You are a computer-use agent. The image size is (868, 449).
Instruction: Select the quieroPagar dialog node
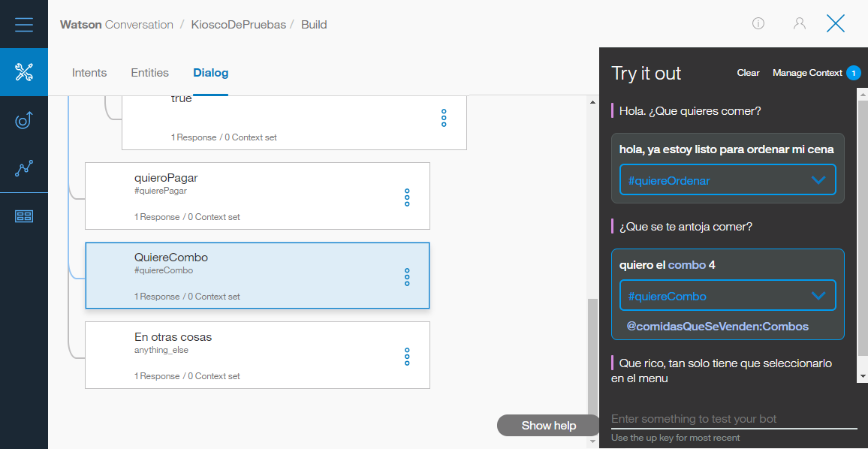tap(258, 195)
